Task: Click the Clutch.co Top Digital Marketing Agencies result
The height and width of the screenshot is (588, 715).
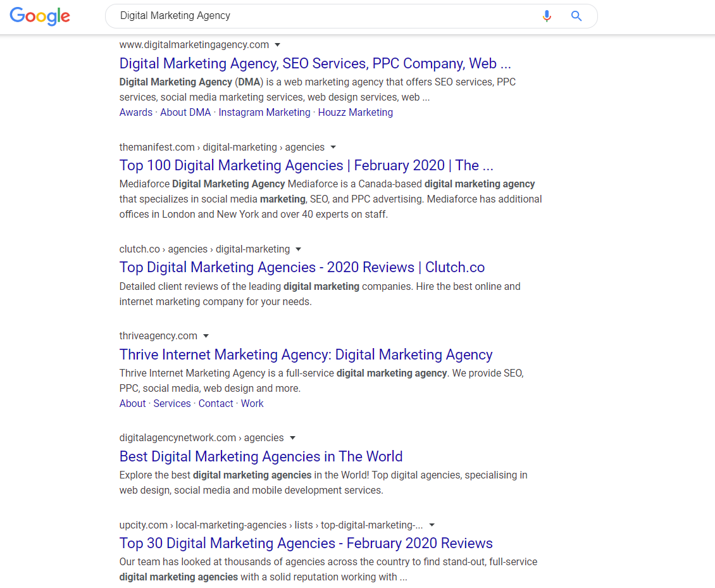Action: click(x=302, y=267)
